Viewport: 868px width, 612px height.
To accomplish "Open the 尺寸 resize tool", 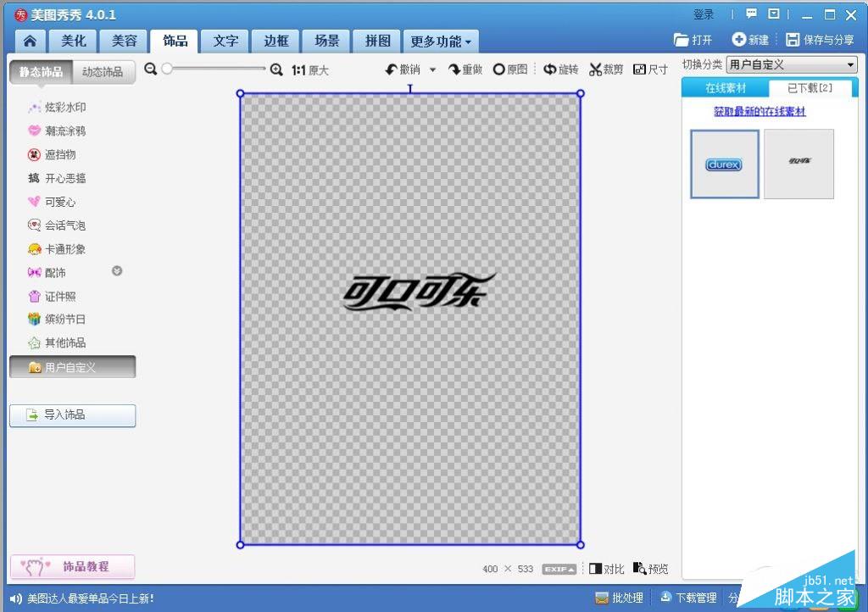I will coord(650,70).
